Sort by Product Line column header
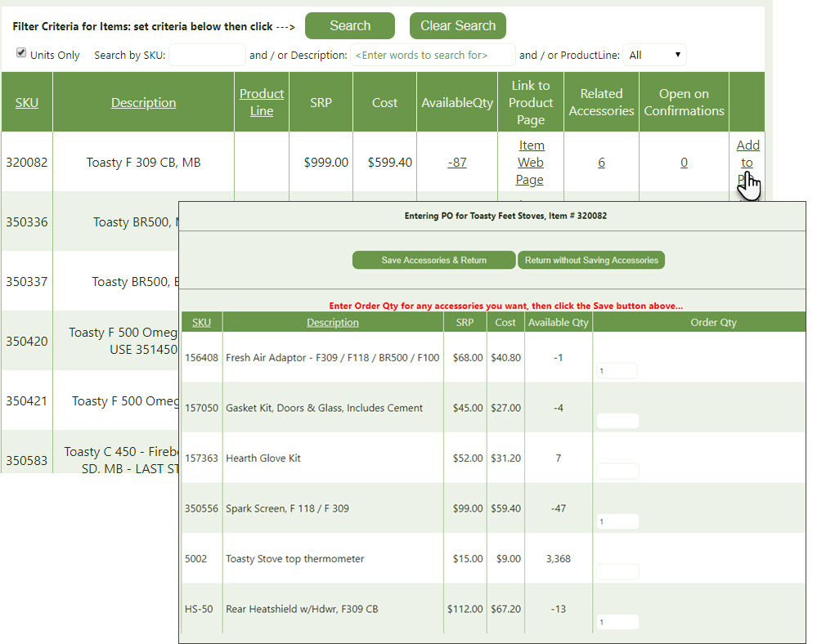Viewport: 826px width, 644px height. pos(262,102)
